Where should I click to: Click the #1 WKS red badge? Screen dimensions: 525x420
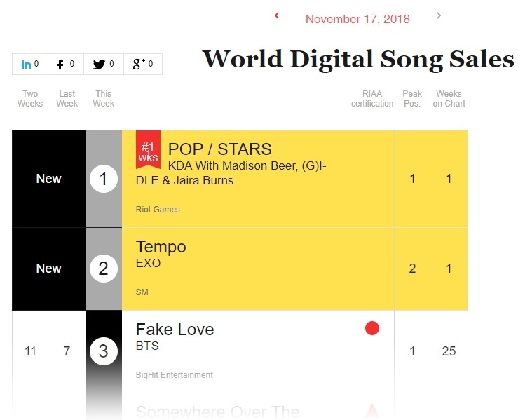click(x=148, y=150)
